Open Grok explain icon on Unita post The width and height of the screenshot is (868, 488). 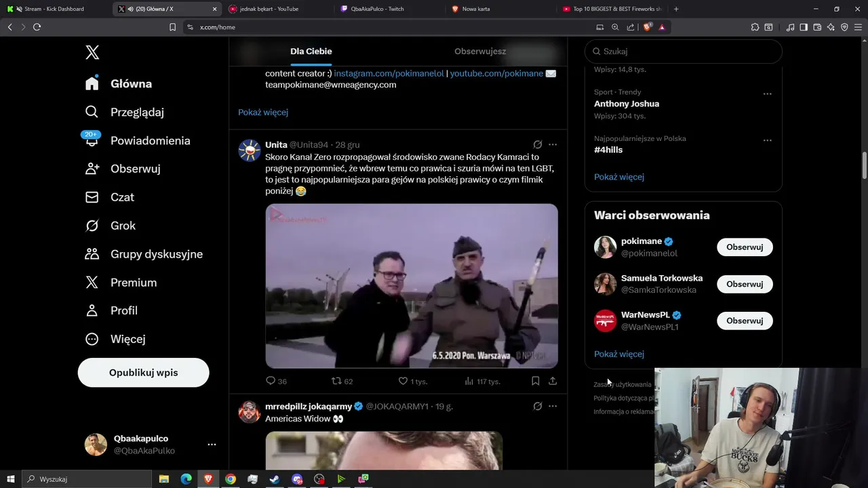[x=538, y=144]
